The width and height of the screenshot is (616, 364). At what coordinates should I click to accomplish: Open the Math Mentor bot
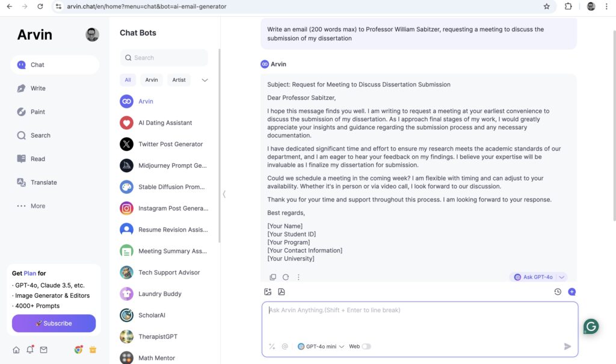click(164, 358)
